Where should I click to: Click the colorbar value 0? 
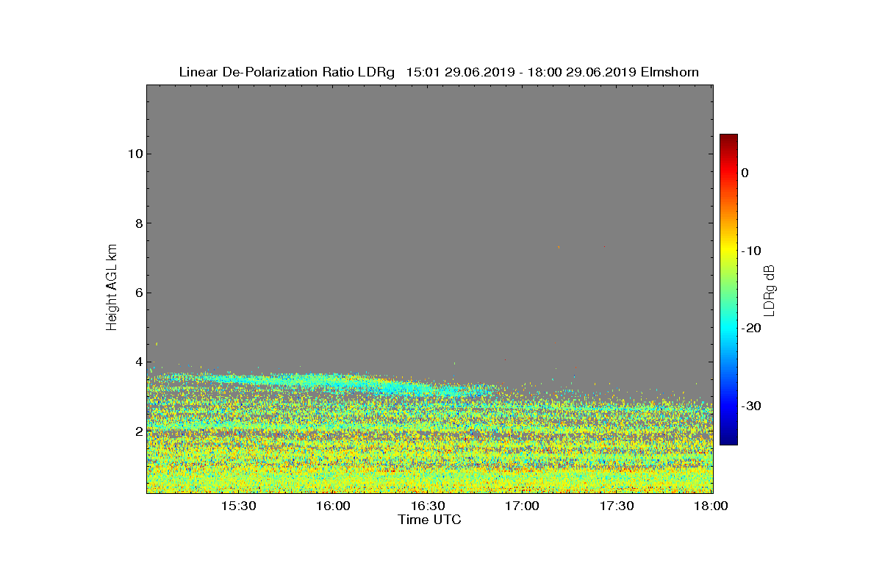(745, 173)
